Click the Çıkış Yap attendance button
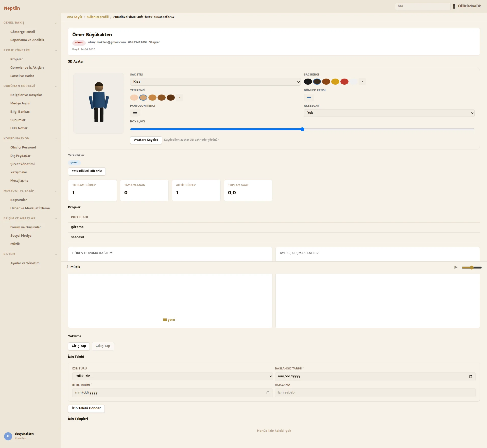Viewport: 487px width, 448px height. (x=103, y=346)
